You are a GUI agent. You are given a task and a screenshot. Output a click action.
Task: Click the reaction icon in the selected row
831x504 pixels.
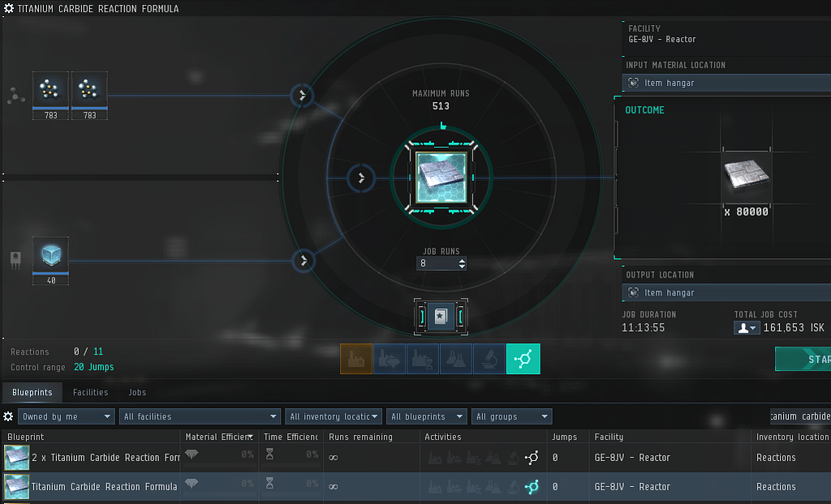tap(532, 486)
